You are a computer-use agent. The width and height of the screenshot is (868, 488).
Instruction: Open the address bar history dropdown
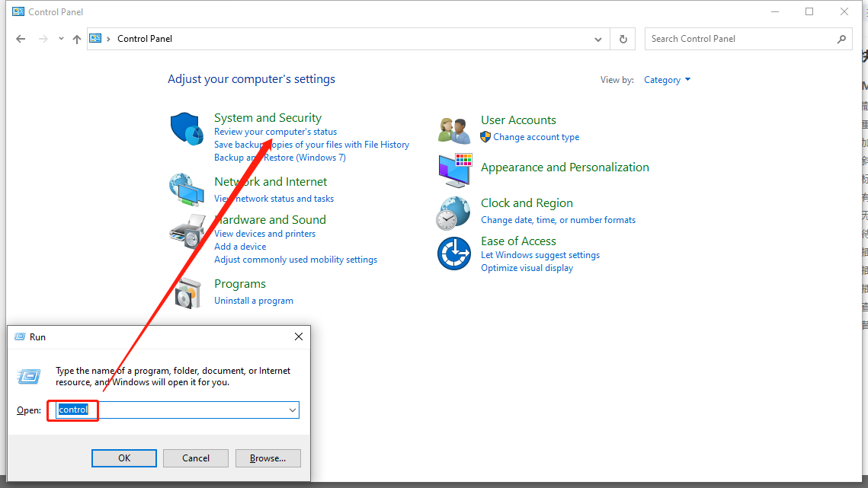tap(597, 38)
